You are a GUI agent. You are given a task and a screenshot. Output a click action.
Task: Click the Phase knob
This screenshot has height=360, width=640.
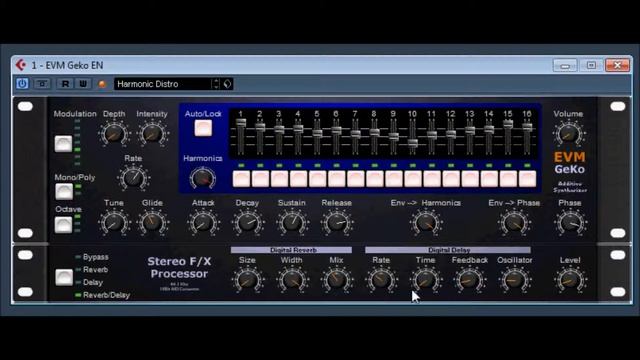[570, 222]
